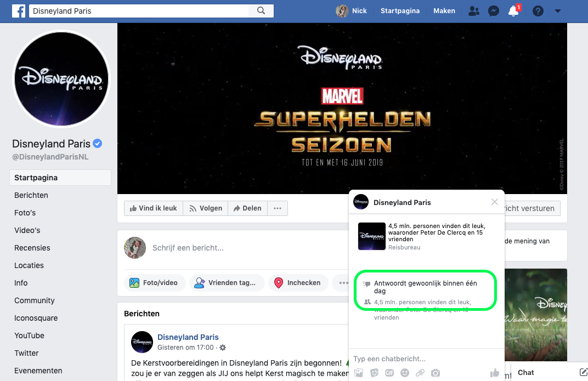Open more post options beside Inchecken
Viewport: 588px width, 381px height.
[343, 283]
